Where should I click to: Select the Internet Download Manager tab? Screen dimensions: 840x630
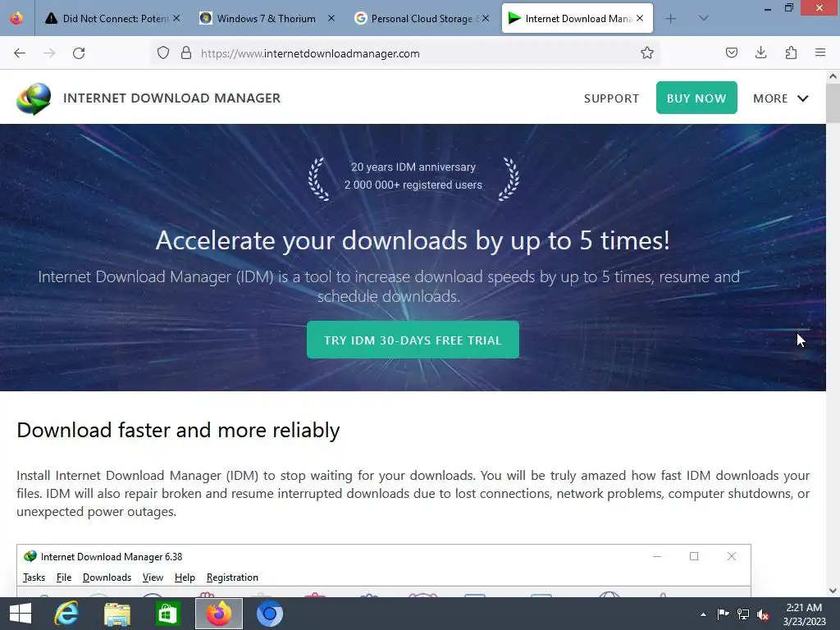point(577,19)
